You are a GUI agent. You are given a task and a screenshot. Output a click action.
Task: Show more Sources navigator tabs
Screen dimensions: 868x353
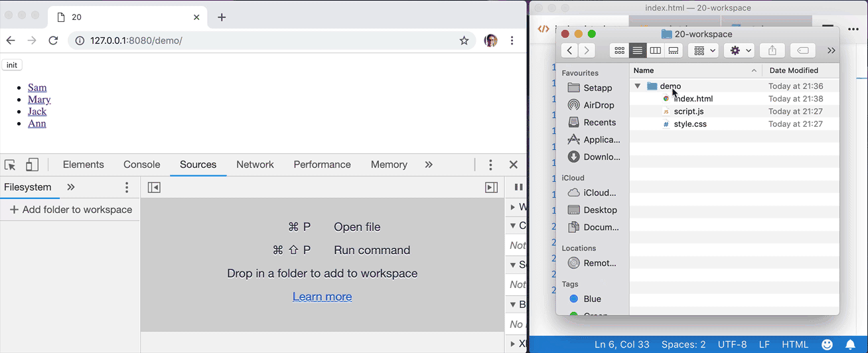71,187
